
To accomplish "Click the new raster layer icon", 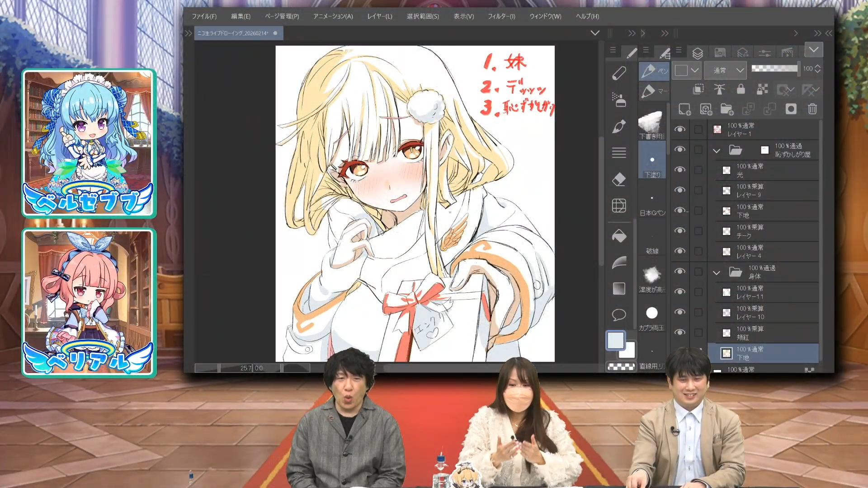I will [684, 109].
